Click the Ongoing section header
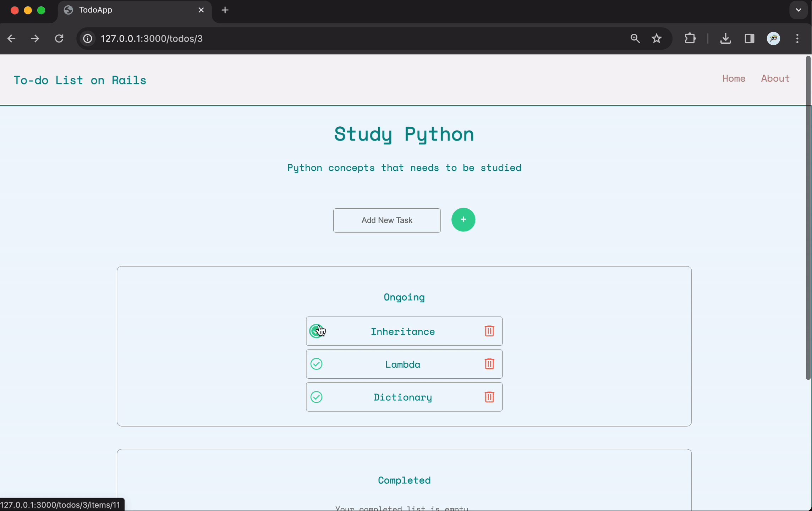 pos(404,297)
